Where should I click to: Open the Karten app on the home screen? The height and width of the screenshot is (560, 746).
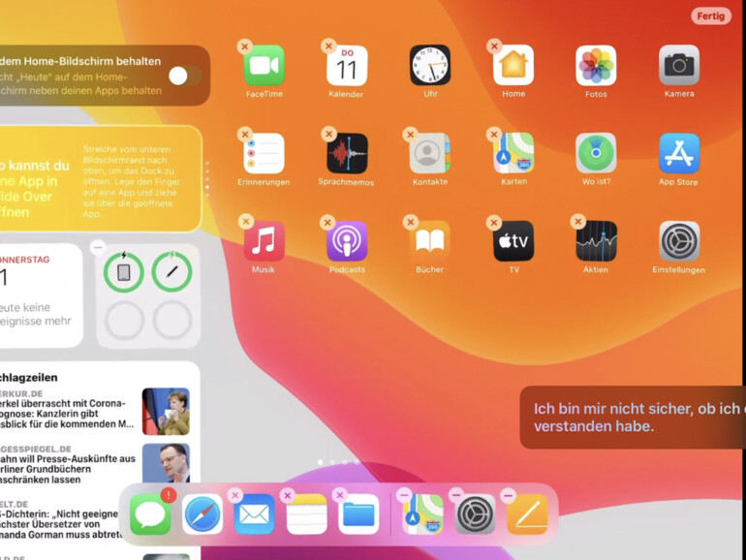(513, 153)
